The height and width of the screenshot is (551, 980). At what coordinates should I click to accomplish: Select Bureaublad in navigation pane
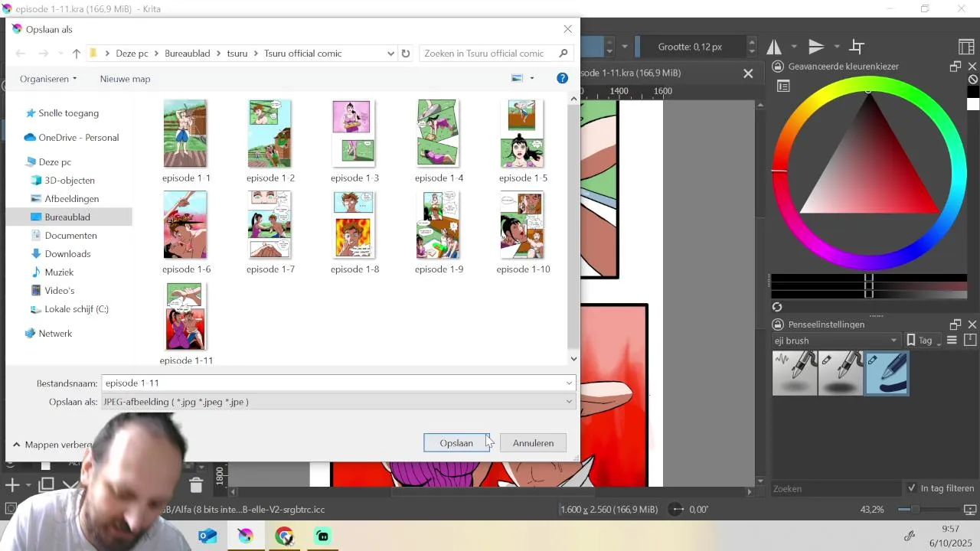point(67,217)
